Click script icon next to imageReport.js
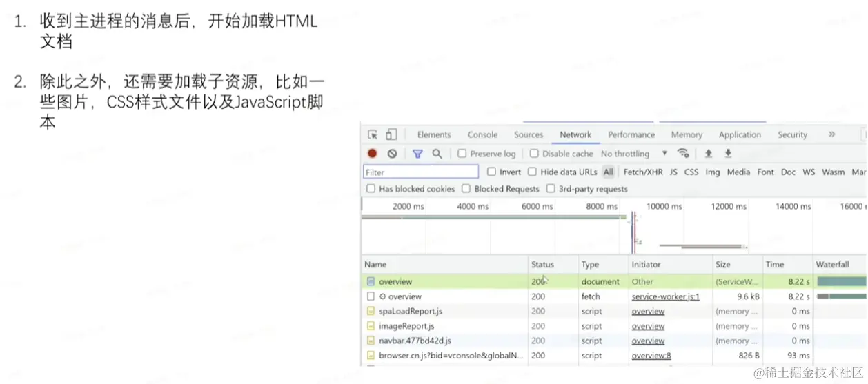Screen dimensions: 868x384 coord(371,326)
